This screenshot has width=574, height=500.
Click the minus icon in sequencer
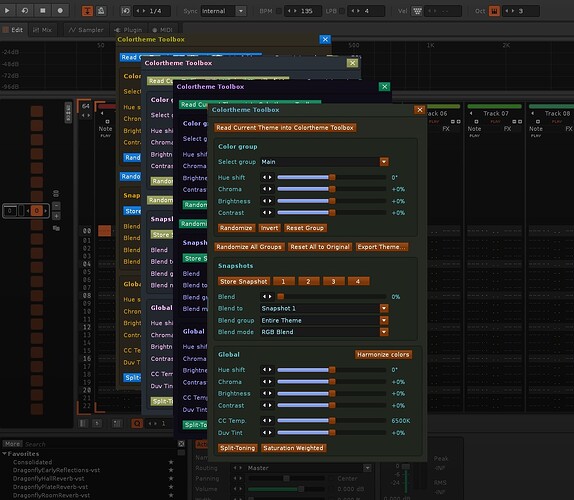click(x=56, y=206)
